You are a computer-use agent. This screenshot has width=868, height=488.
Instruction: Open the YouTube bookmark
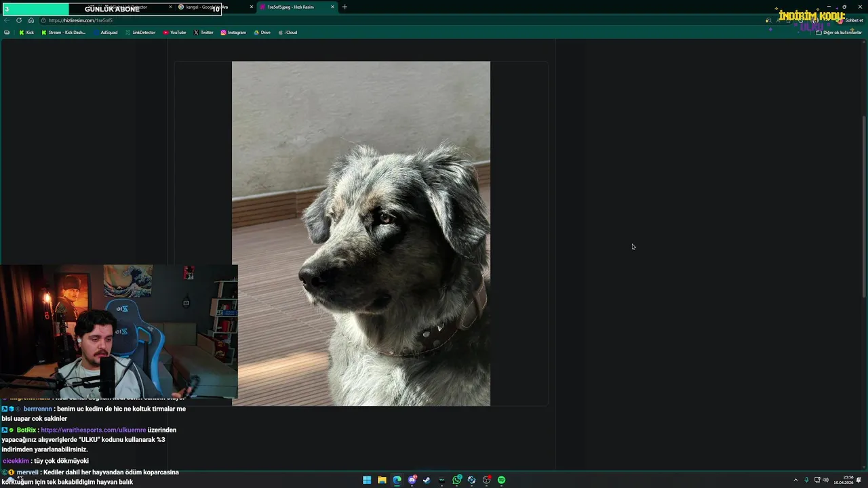click(174, 33)
